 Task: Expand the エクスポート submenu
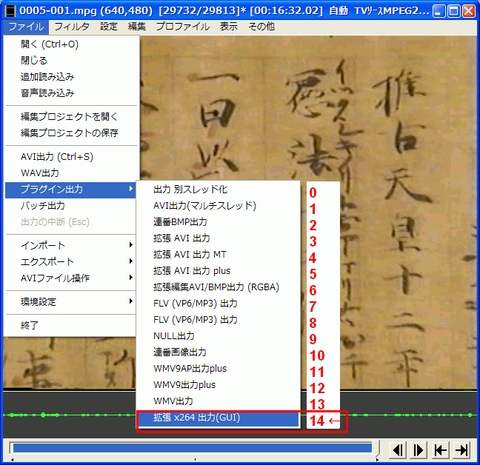[70, 261]
